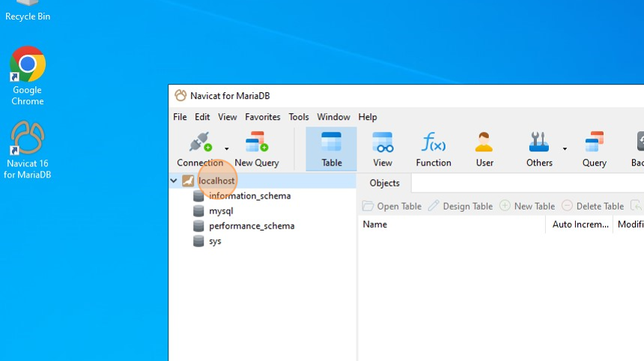644x361 pixels.
Task: Click the information_schema database cylinder icon
Action: coord(198,196)
